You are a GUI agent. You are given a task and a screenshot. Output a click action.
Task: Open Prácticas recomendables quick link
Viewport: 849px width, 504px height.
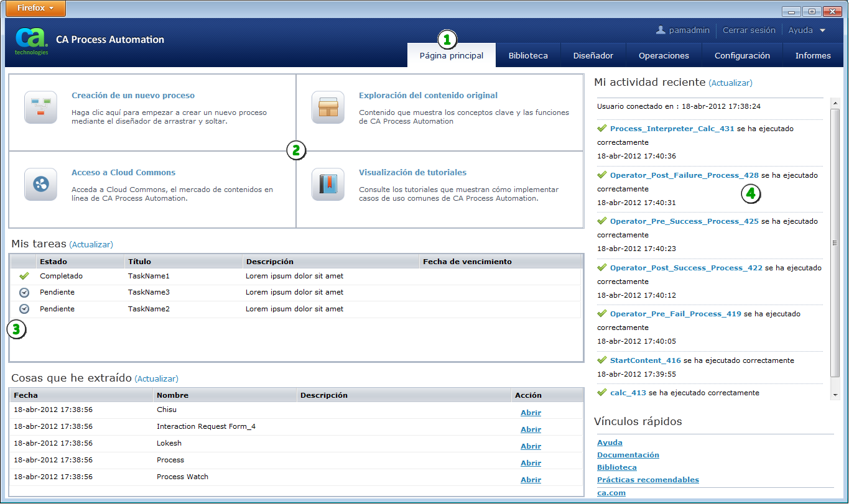(647, 480)
